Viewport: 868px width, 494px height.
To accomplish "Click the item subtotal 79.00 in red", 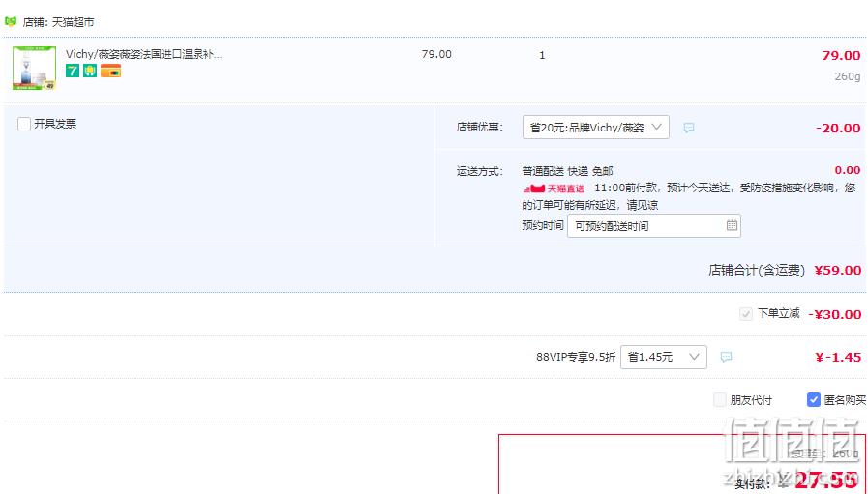I will pyautogui.click(x=841, y=55).
